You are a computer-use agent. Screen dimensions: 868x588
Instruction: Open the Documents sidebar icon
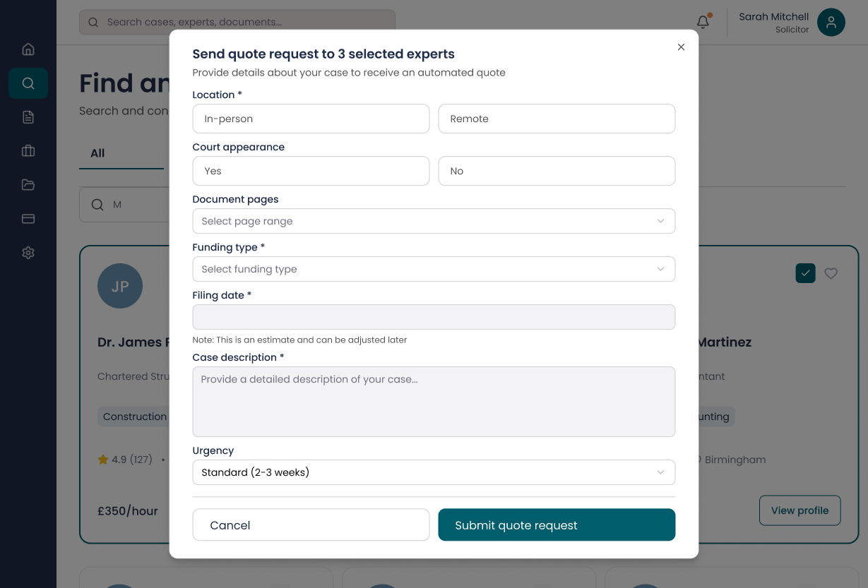(x=28, y=117)
